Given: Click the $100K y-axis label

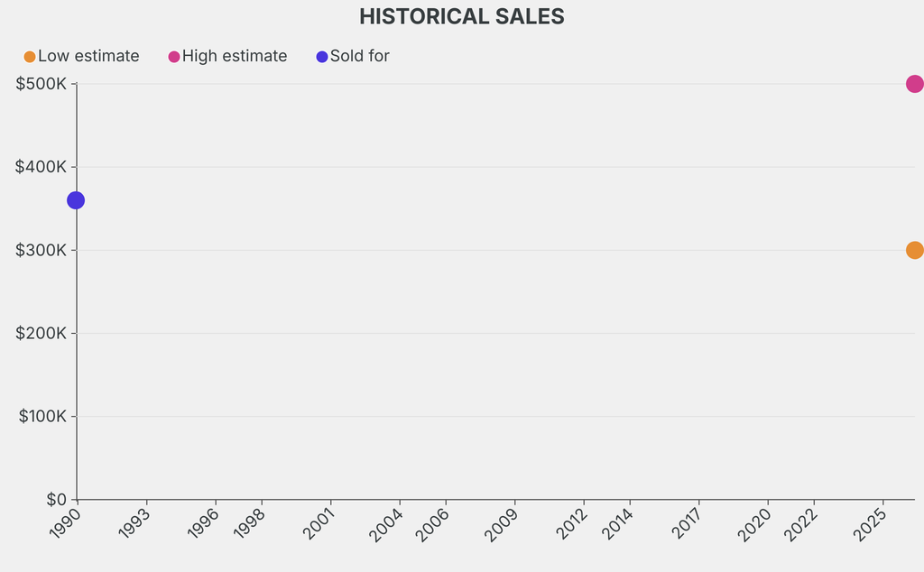Looking at the screenshot, I should (43, 416).
